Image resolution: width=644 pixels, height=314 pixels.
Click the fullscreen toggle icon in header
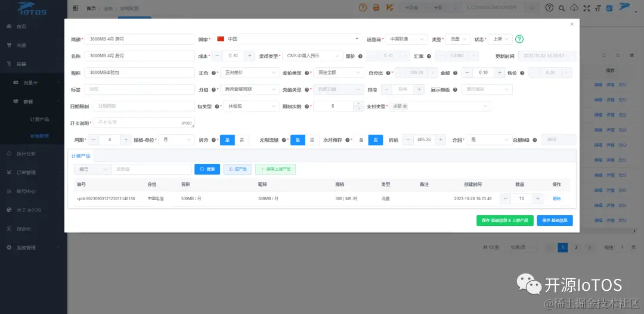coord(587,8)
